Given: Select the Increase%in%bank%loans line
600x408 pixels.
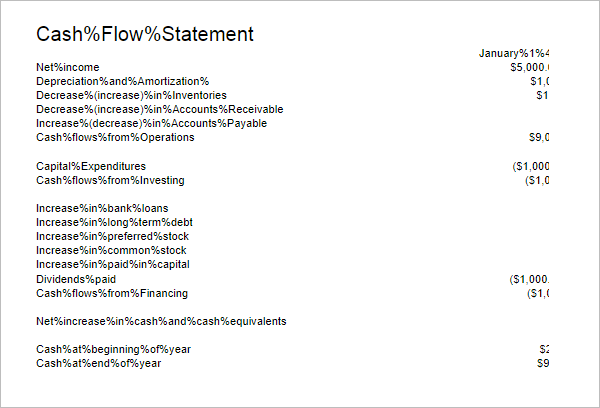Looking at the screenshot, I should tap(102, 209).
